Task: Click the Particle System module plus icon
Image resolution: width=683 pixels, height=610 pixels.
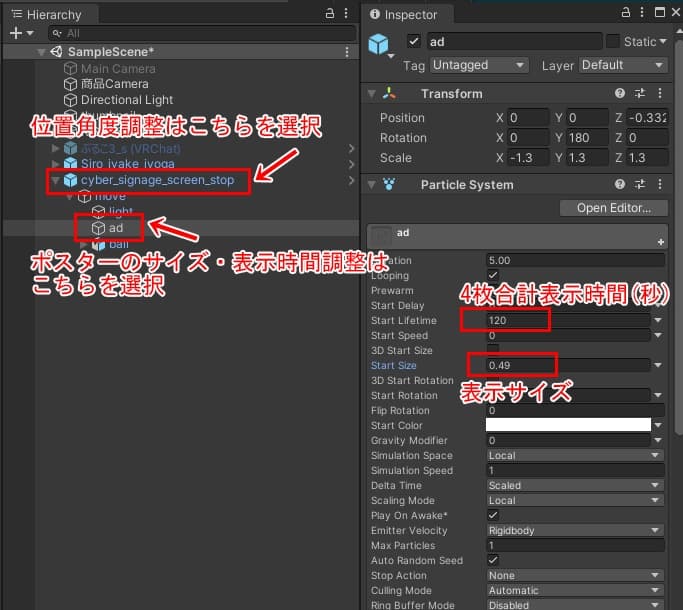Action: (660, 242)
